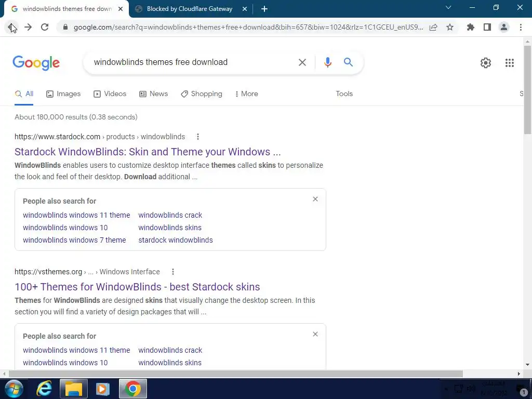Go forward with the browser forward arrow
Viewport: 532px width, 399px height.
click(28, 27)
